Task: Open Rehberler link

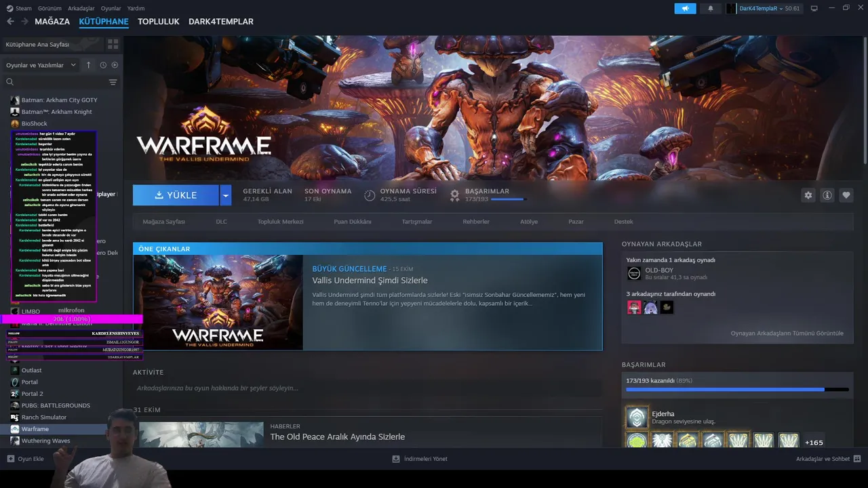Action: tap(476, 222)
